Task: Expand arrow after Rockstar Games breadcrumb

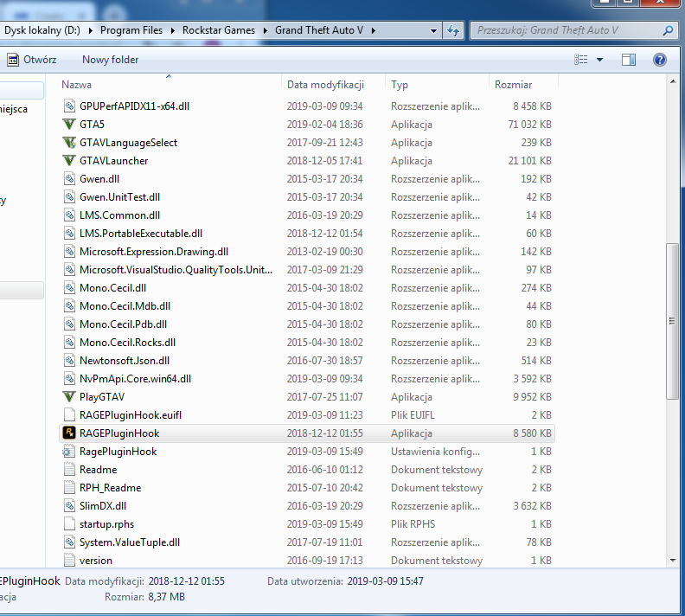Action: pos(265,30)
